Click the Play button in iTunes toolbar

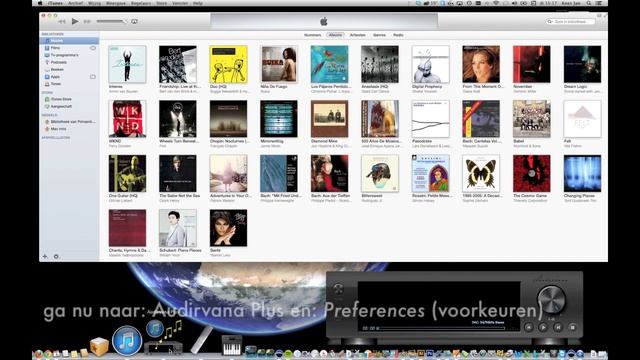point(75,21)
